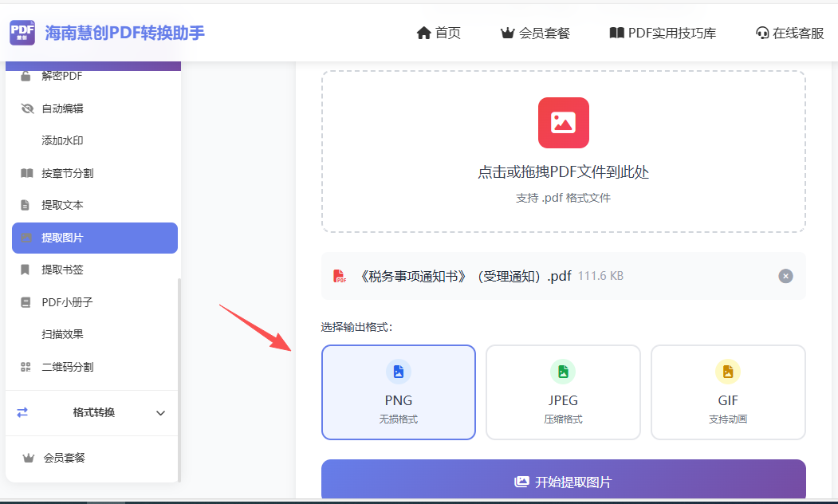Click the red image upload icon
The height and width of the screenshot is (504, 838).
click(x=563, y=122)
